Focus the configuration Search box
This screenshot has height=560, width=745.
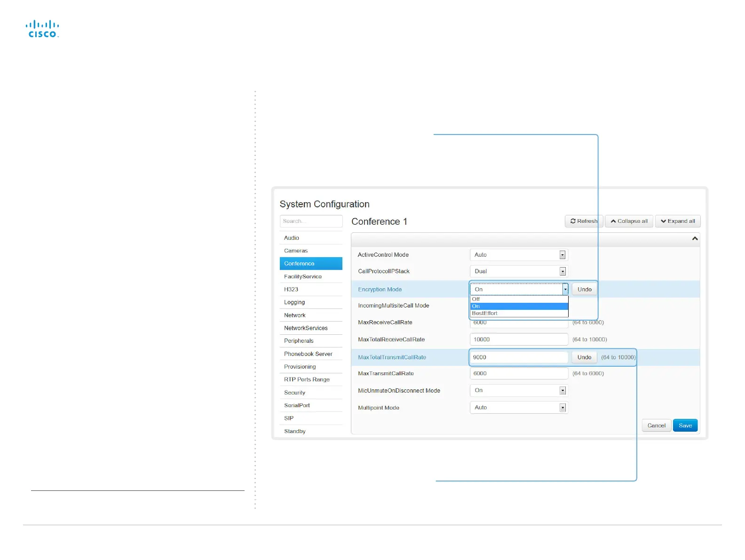(311, 221)
